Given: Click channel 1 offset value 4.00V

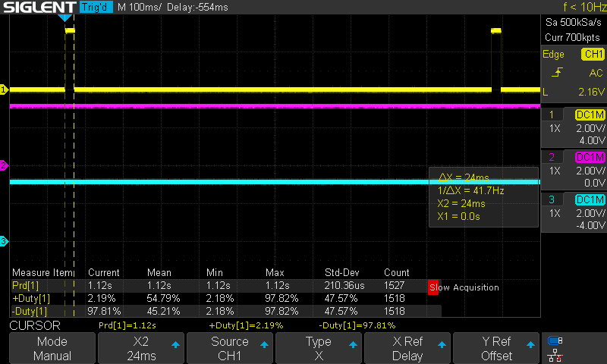Looking at the screenshot, I should [x=592, y=140].
